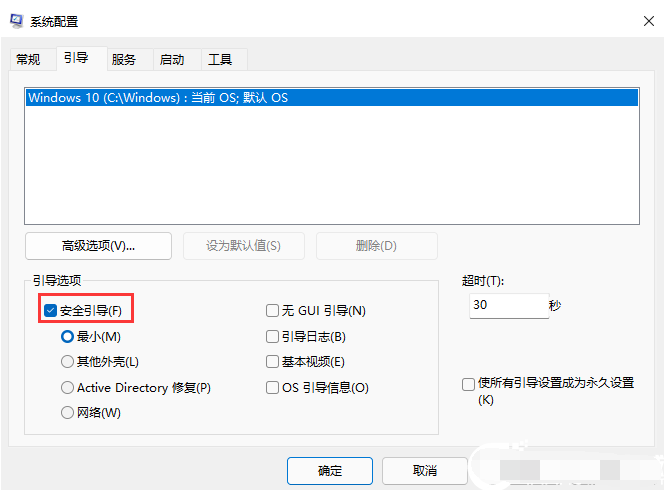Choose the 网络 safe boot option

point(68,413)
